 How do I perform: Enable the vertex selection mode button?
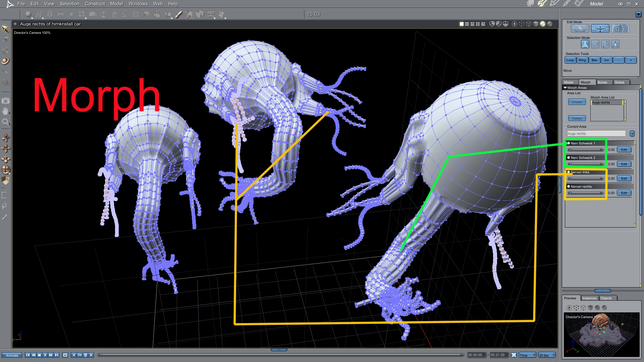[595, 44]
